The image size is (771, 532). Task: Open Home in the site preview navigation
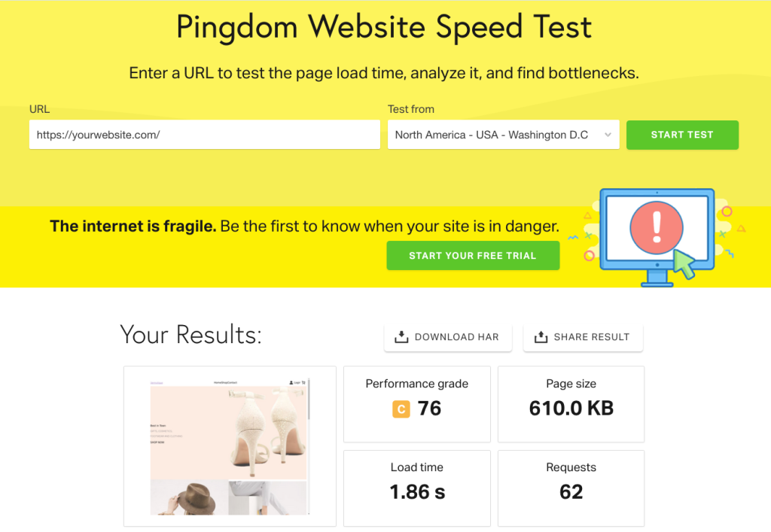pyautogui.click(x=215, y=382)
